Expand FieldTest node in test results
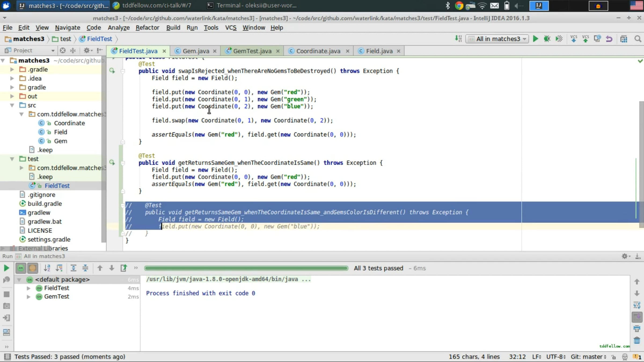Screen dimensions: 644x362 28,288
